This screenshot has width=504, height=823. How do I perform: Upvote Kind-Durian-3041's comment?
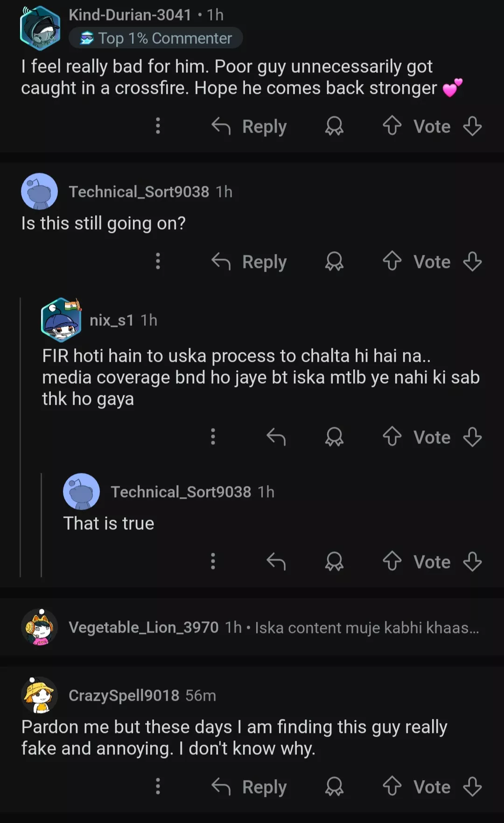pos(392,126)
